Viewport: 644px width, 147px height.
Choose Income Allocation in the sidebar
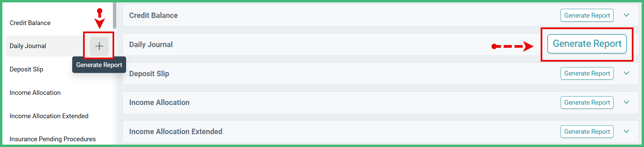(35, 92)
